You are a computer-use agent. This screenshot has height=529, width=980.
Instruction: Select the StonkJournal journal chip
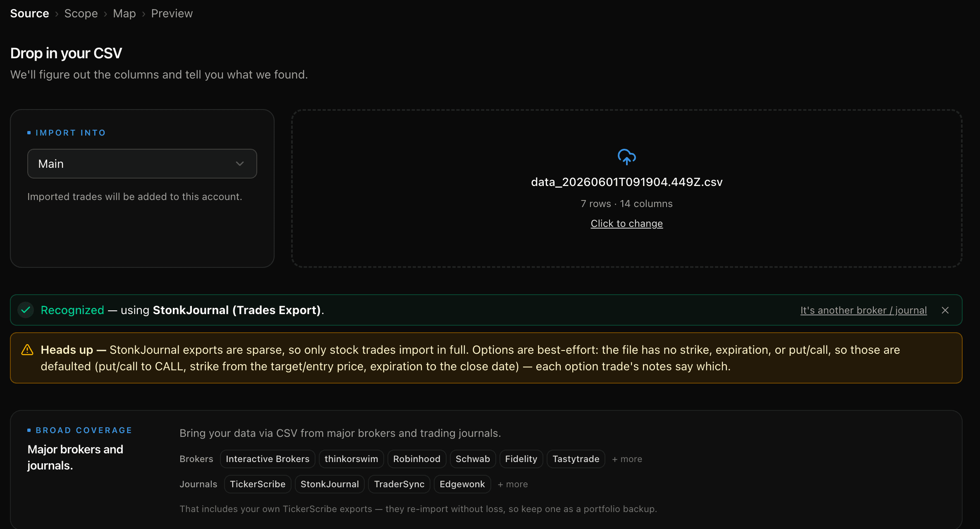pyautogui.click(x=330, y=484)
